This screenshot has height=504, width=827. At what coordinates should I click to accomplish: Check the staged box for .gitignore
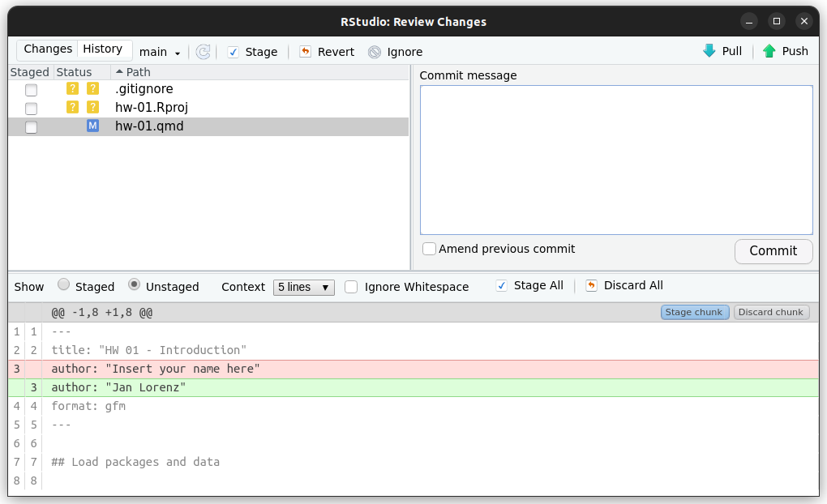tap(31, 90)
